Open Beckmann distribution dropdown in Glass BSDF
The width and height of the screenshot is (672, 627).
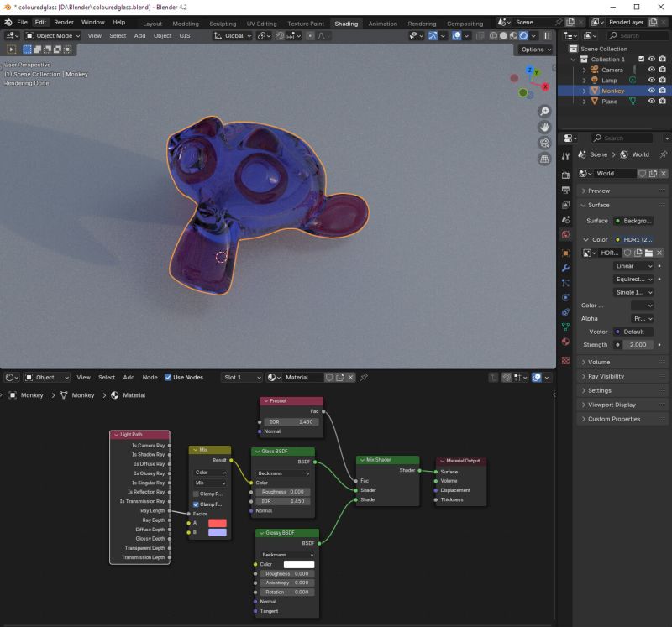coord(283,473)
